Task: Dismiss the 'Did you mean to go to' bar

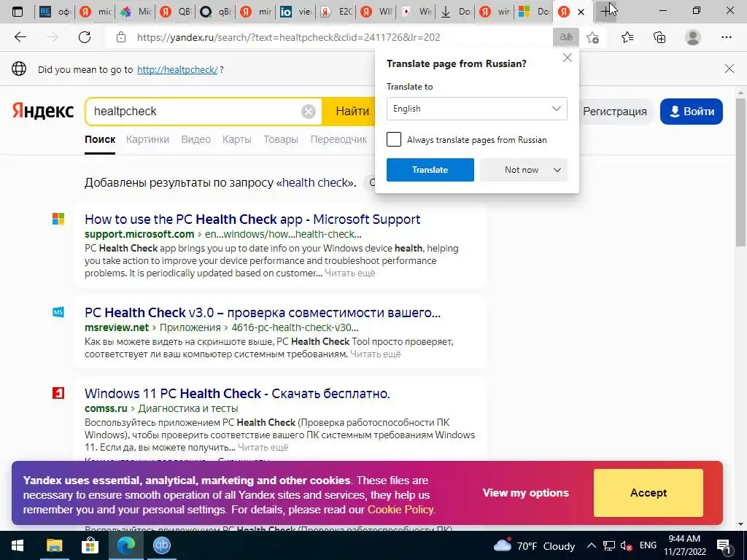Action: coord(729,69)
